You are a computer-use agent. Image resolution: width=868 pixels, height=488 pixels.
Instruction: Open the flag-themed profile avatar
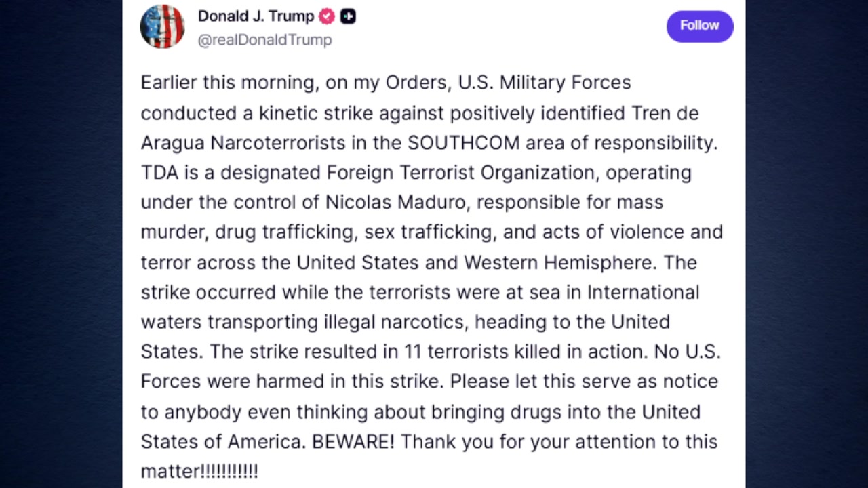[162, 27]
